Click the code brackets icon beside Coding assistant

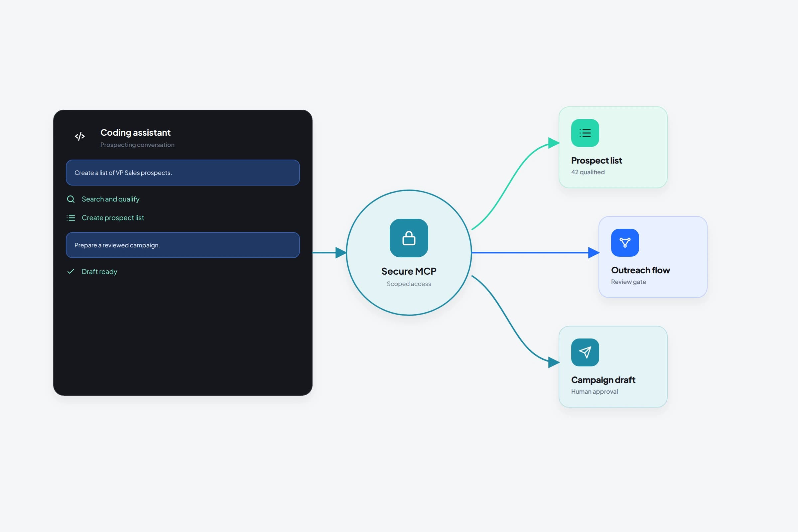(80, 136)
